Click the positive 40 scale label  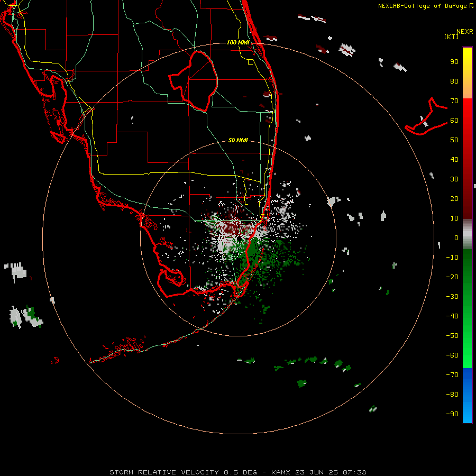(454, 159)
